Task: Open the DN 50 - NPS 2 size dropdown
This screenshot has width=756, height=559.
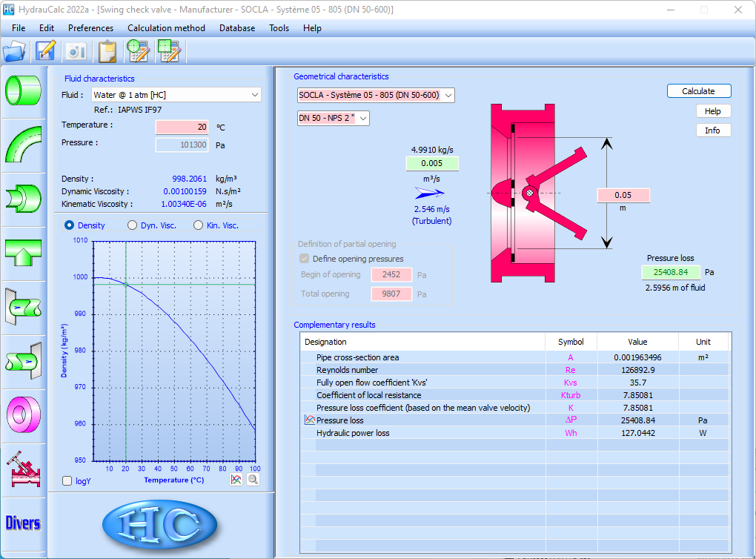Action: [333, 118]
